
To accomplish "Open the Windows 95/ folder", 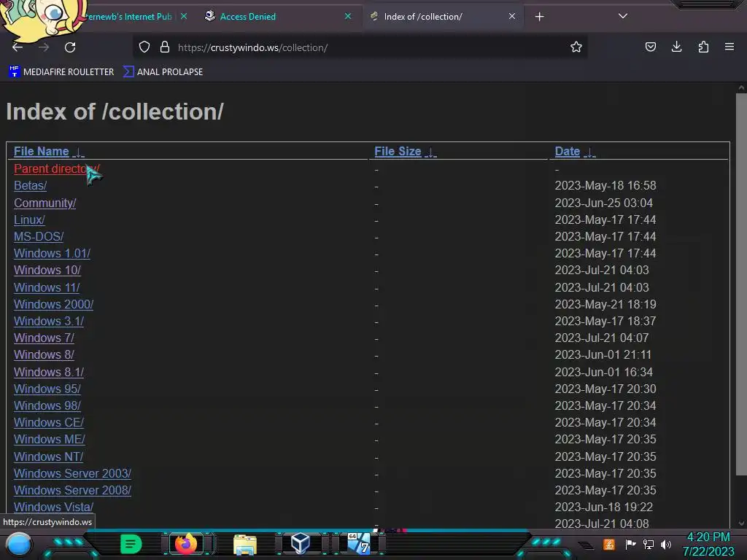I will click(47, 389).
